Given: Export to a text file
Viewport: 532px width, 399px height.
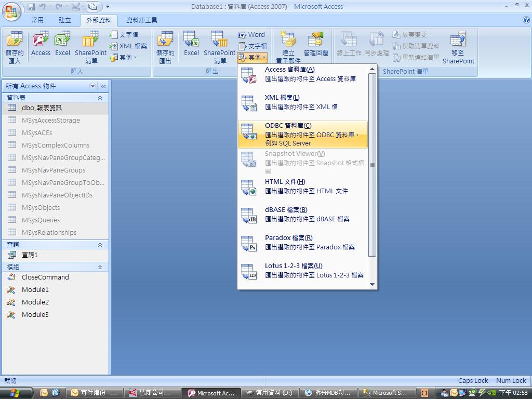Looking at the screenshot, I should click(252, 46).
